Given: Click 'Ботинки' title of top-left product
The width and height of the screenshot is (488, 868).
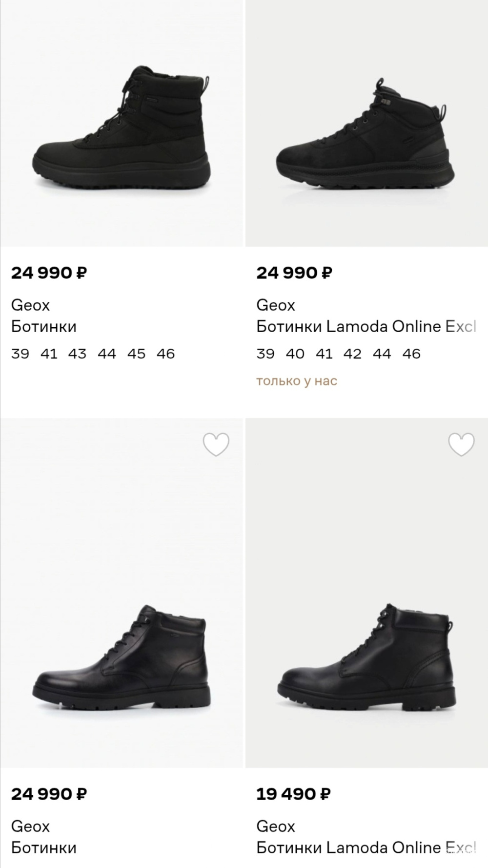Looking at the screenshot, I should pos(44,326).
